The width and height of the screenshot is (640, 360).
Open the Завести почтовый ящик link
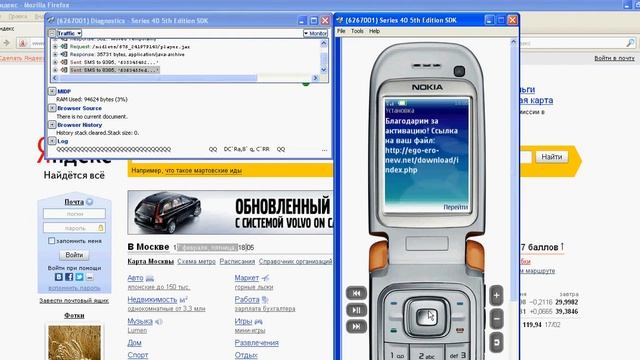point(74,300)
